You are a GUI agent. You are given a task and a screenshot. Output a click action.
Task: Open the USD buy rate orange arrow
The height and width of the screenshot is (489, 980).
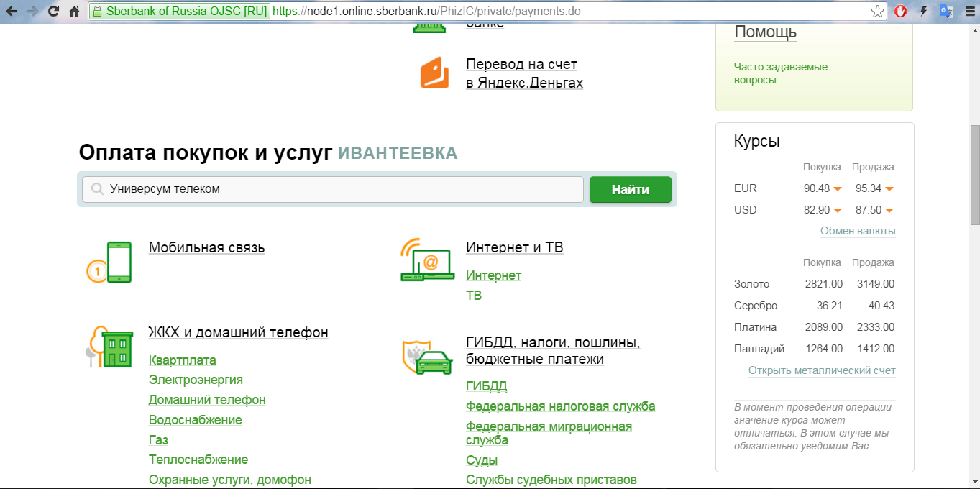pos(837,211)
